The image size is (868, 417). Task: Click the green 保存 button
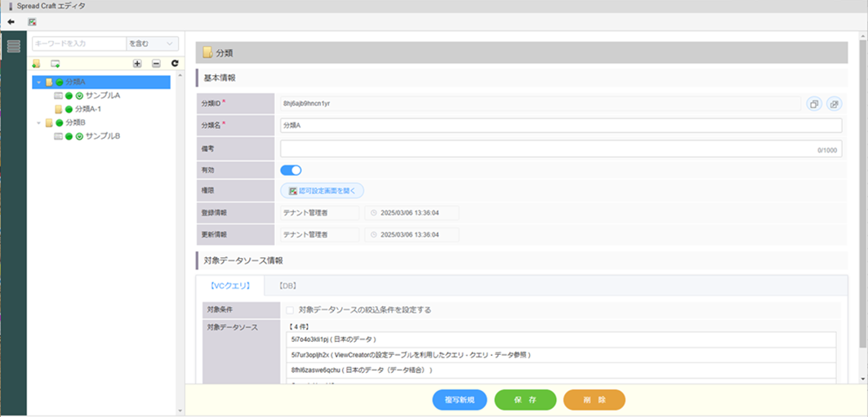click(x=525, y=400)
